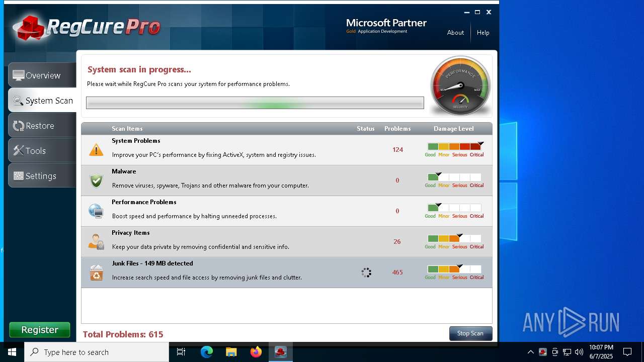Click the Problems column header
This screenshot has width=644, height=362.
[x=397, y=129]
